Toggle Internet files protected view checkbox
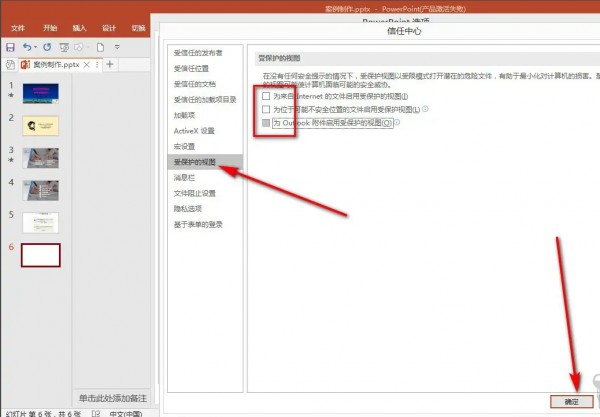This screenshot has height=417, width=600. pos(266,96)
